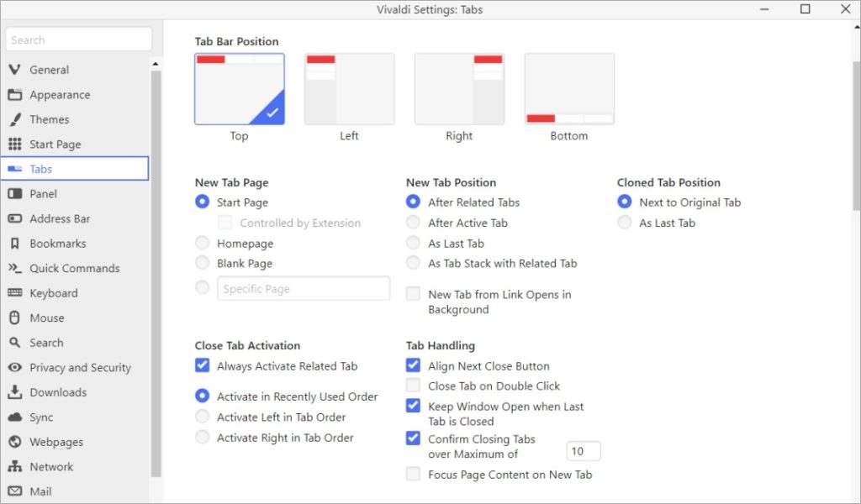Click the main settings page scrollbar
This screenshot has width=861, height=504.
click(x=856, y=136)
